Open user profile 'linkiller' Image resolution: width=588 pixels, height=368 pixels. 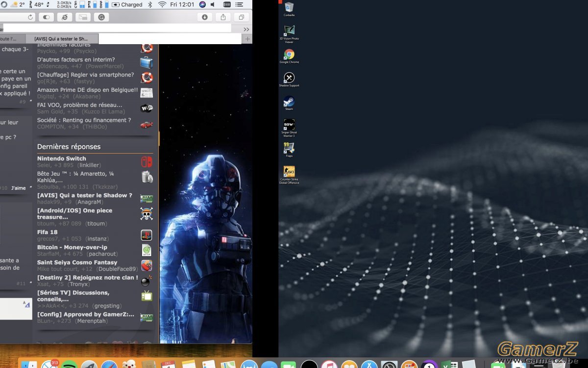89,165
